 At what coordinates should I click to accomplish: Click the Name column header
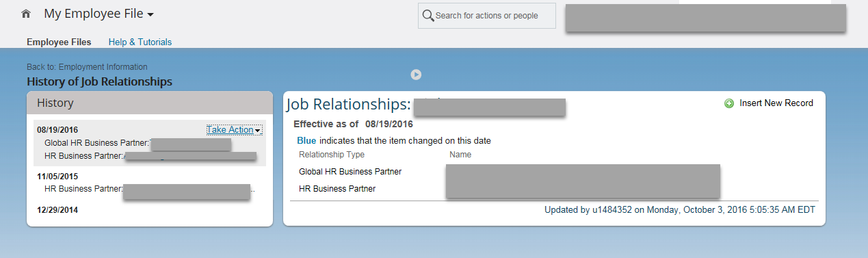[x=460, y=155]
